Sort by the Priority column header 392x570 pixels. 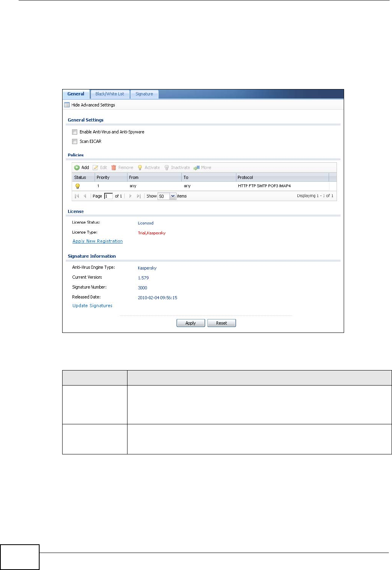tap(111, 177)
